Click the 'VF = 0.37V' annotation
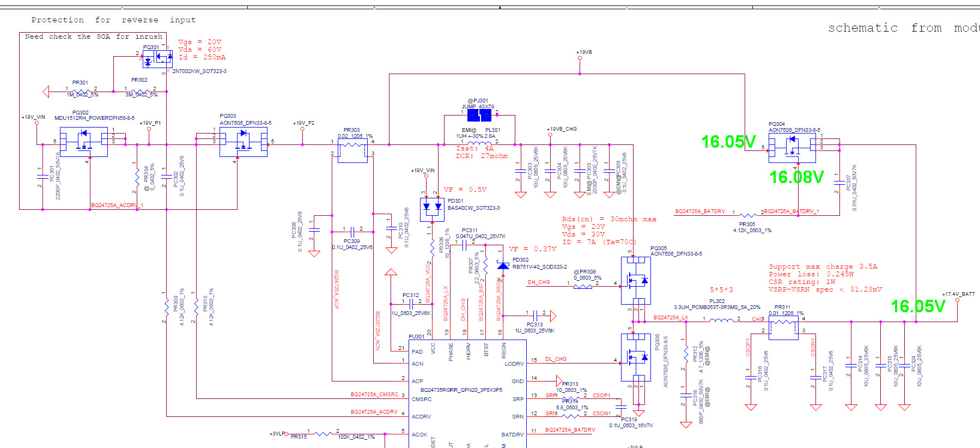This screenshot has height=448, width=980. coord(533,249)
